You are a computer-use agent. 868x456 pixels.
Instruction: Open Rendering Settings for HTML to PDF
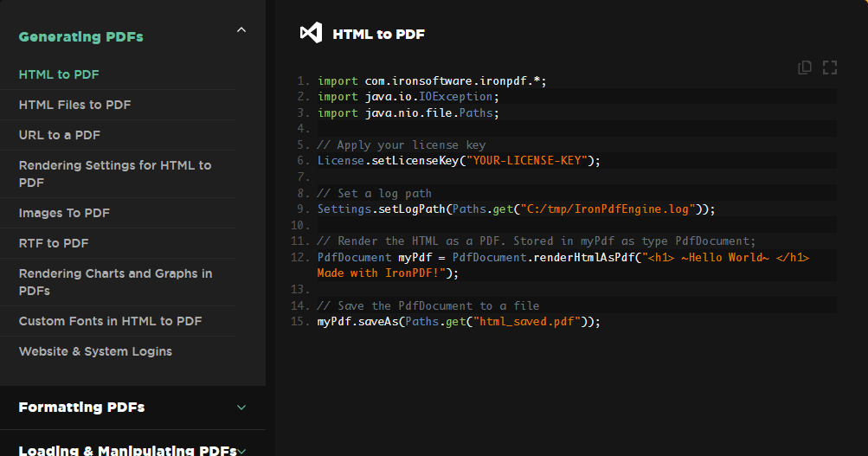pyautogui.click(x=115, y=174)
